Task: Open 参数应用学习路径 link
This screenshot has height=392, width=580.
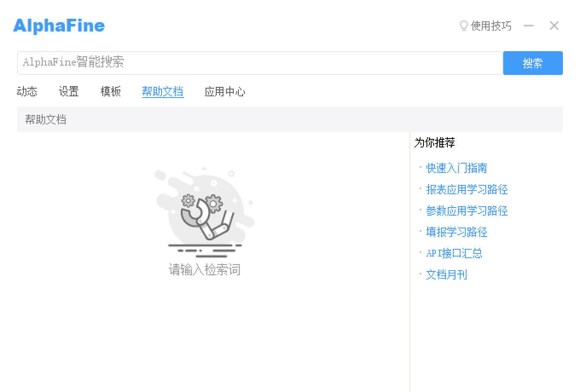Action: [467, 211]
